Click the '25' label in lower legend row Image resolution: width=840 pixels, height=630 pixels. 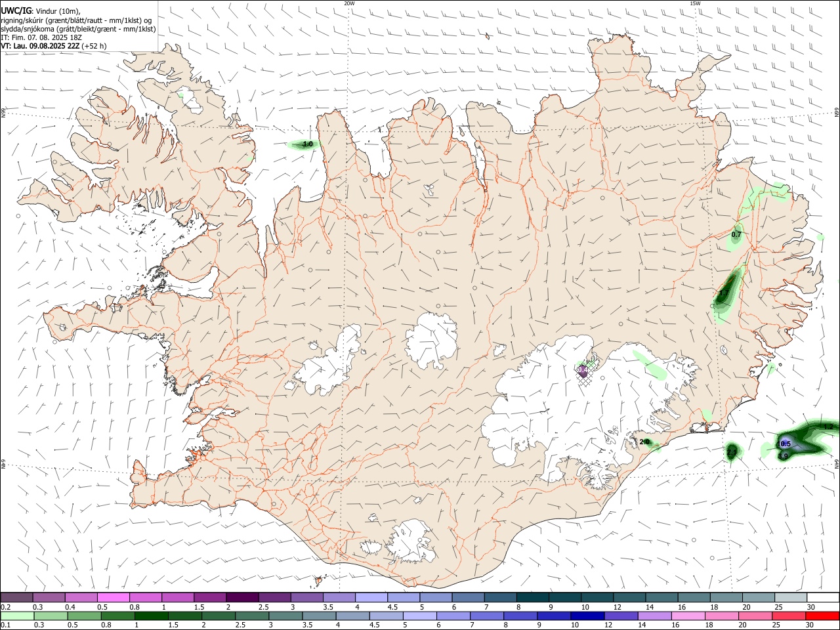click(778, 625)
